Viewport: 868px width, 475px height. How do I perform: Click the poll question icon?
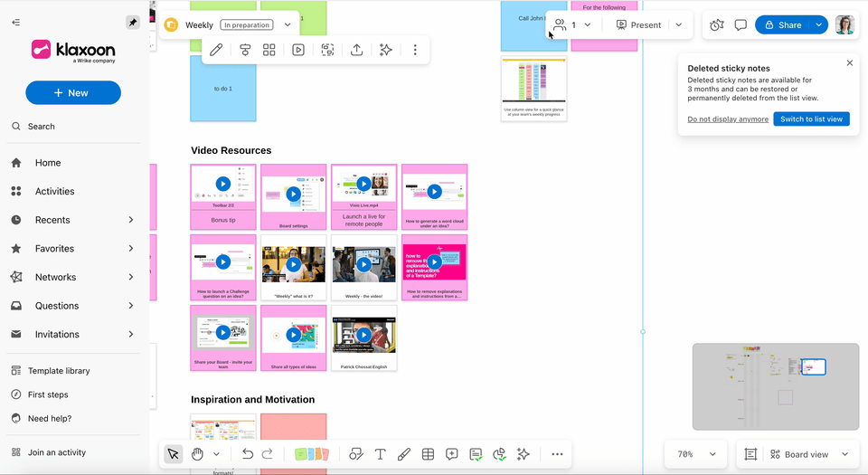(476, 454)
